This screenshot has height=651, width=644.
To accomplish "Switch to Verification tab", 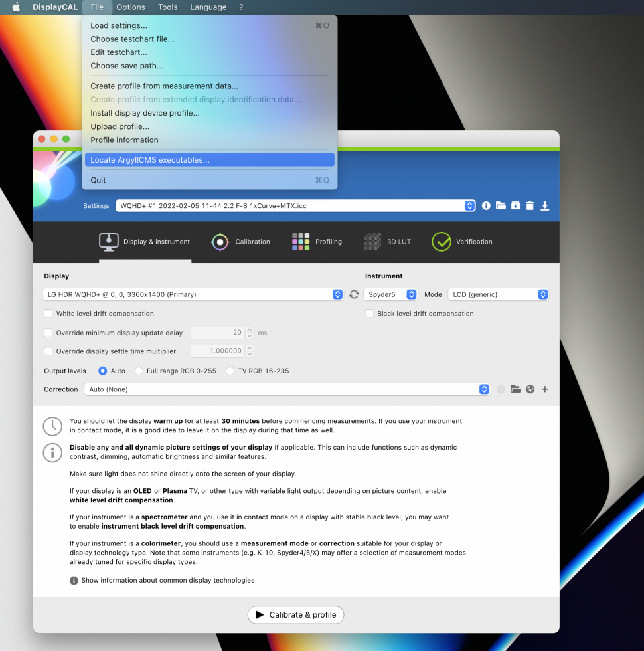I will tap(462, 242).
